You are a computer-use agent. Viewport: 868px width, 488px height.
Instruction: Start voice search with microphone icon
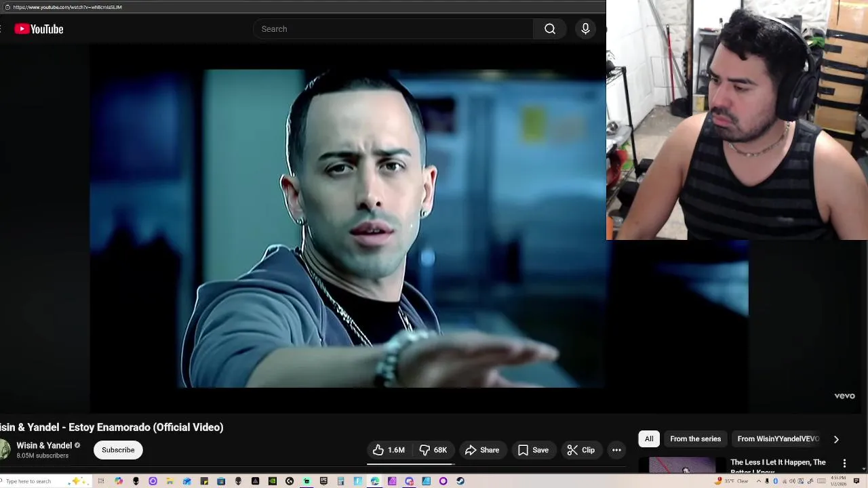pyautogui.click(x=585, y=29)
